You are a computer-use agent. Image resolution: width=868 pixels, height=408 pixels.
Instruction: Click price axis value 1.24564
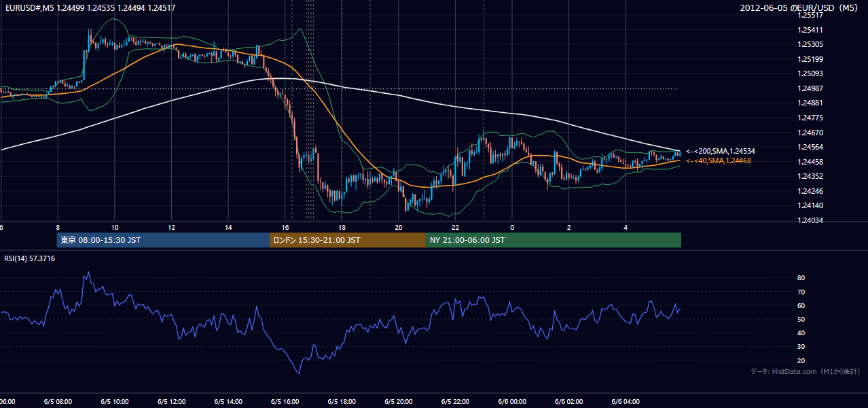[811, 147]
